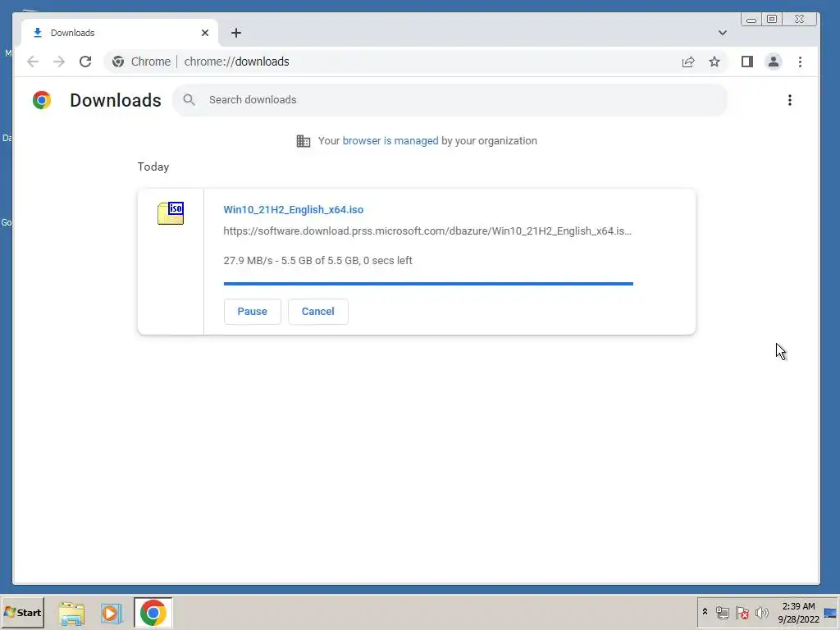Cancel the ISO download
This screenshot has height=630, width=840.
click(318, 312)
